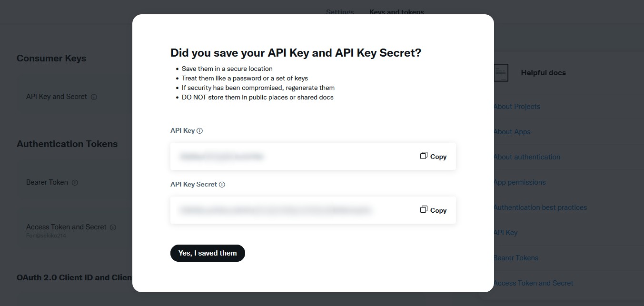
Task: Click the blurred API Key value field
Action: 222,156
